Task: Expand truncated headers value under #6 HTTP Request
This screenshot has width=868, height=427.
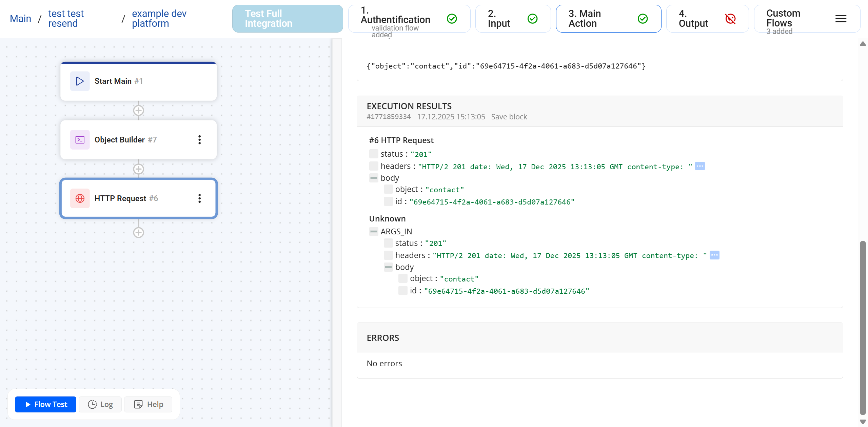Action: point(699,166)
